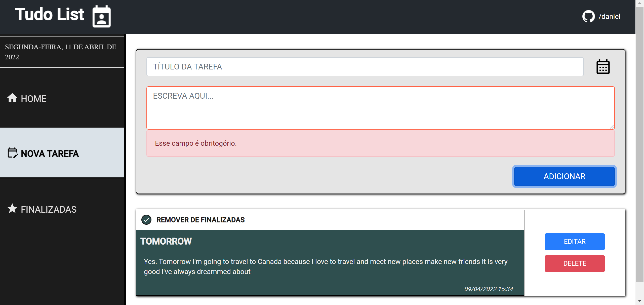Open the GitHub octocat icon in header
Image resolution: width=644 pixels, height=305 pixels.
click(588, 16)
